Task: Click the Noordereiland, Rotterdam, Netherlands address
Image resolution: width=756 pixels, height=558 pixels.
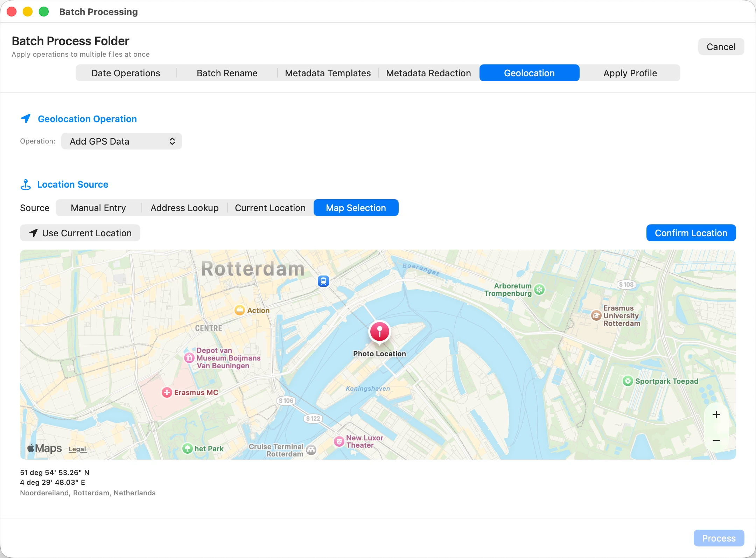Action: [x=88, y=493]
